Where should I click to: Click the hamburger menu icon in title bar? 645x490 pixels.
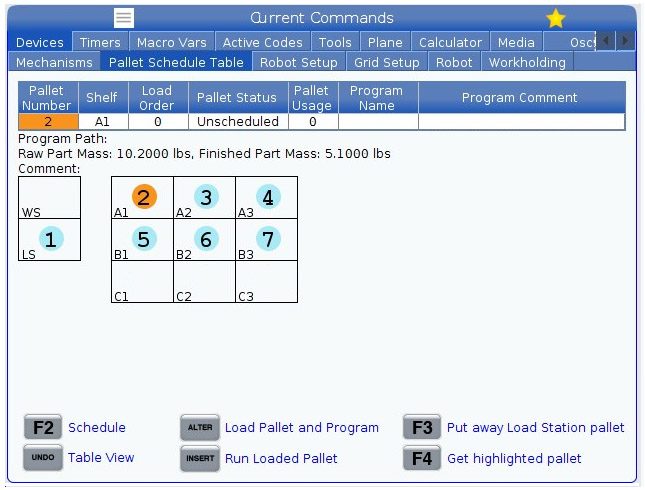tap(124, 18)
